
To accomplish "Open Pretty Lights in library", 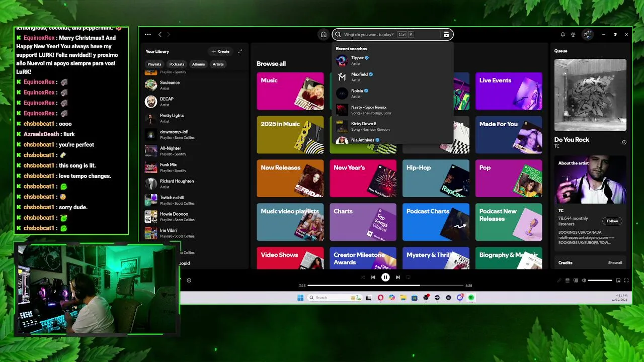I will point(194,118).
